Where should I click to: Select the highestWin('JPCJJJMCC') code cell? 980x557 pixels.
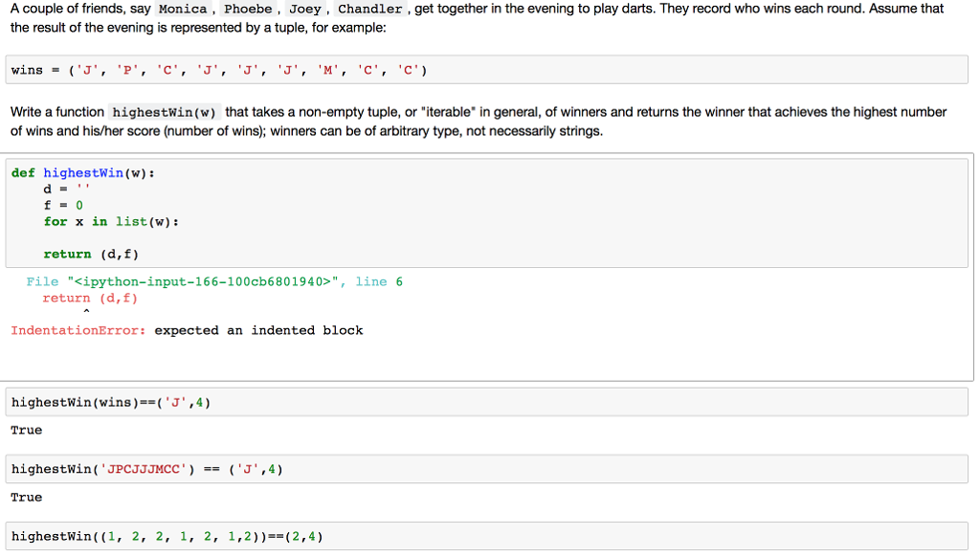point(146,469)
